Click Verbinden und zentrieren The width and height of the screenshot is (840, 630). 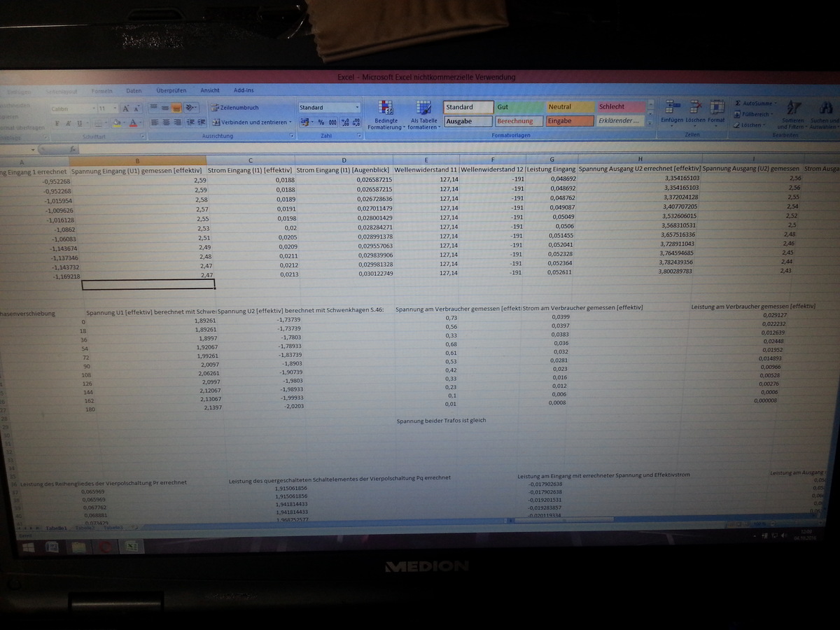coord(249,122)
